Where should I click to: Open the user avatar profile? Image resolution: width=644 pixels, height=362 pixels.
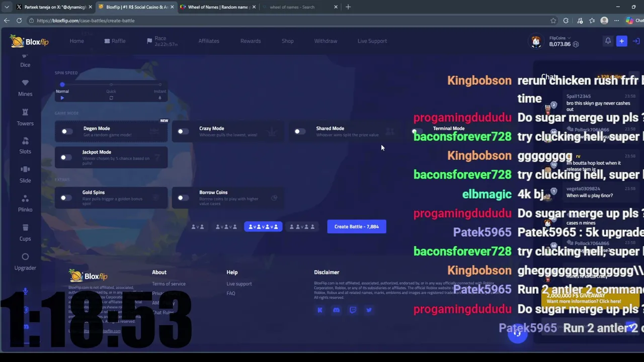[536, 42]
